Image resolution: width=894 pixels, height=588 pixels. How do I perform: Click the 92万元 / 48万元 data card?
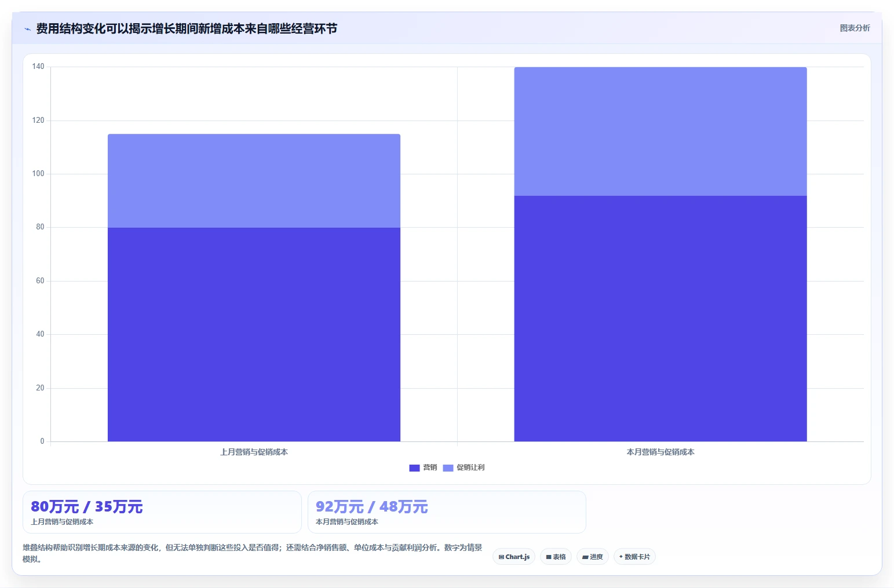447,512
